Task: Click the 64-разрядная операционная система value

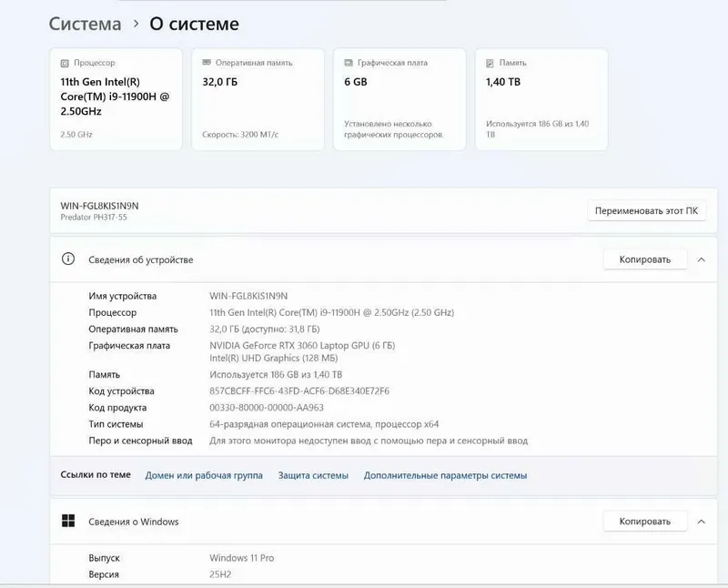Action: point(324,424)
